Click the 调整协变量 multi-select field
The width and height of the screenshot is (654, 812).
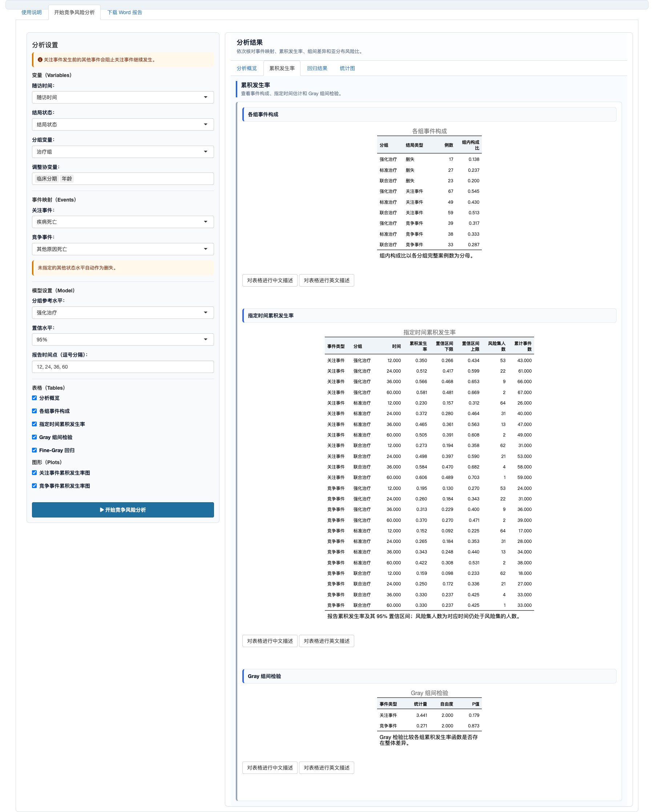pos(123,179)
